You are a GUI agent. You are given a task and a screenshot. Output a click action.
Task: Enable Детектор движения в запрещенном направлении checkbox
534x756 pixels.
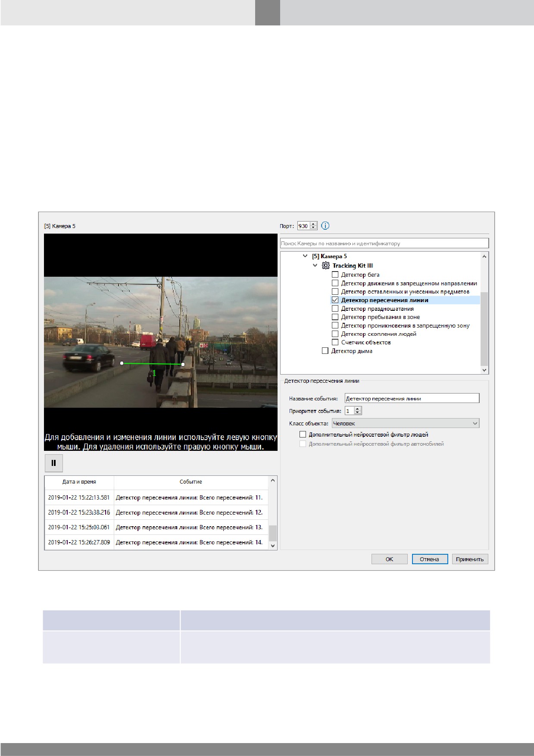[335, 283]
